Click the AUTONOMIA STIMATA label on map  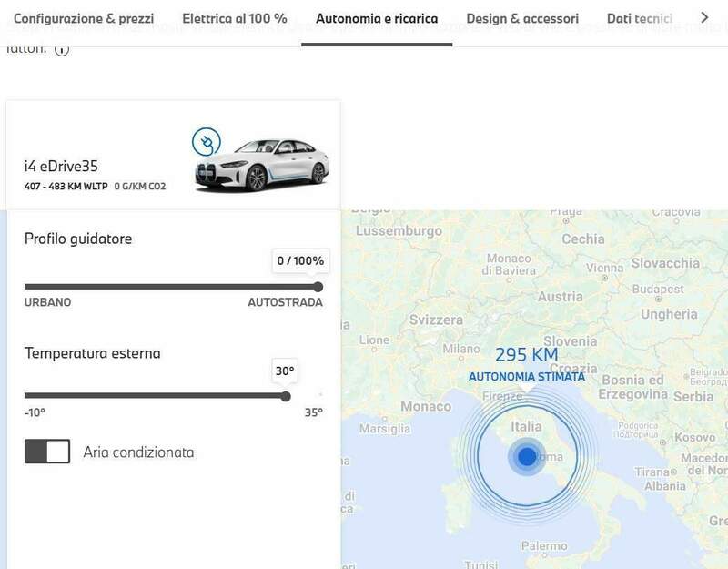coord(527,377)
